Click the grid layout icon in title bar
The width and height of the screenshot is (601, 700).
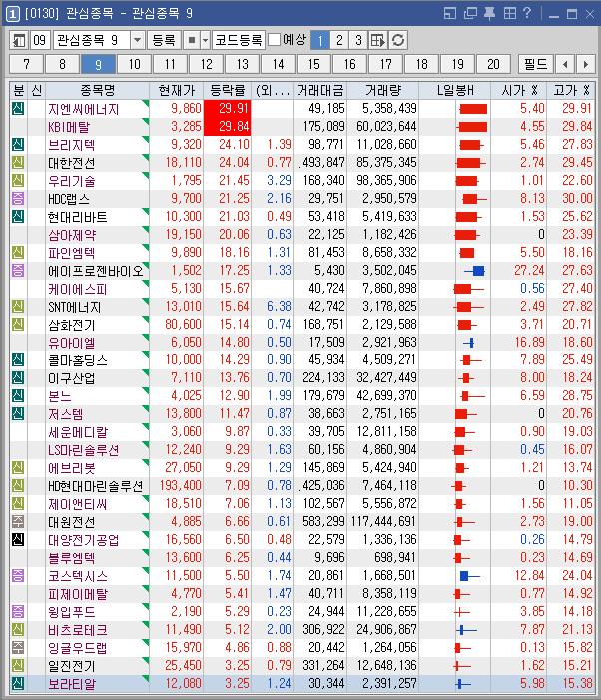(x=509, y=13)
